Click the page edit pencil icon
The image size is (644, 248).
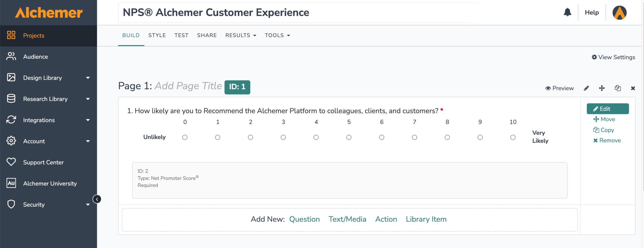[586, 88]
